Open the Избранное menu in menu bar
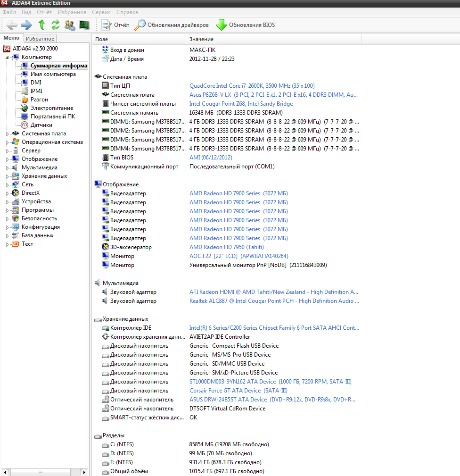 pos(72,12)
